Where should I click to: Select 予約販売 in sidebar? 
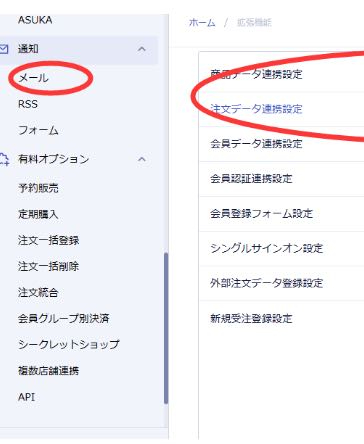coord(38,188)
